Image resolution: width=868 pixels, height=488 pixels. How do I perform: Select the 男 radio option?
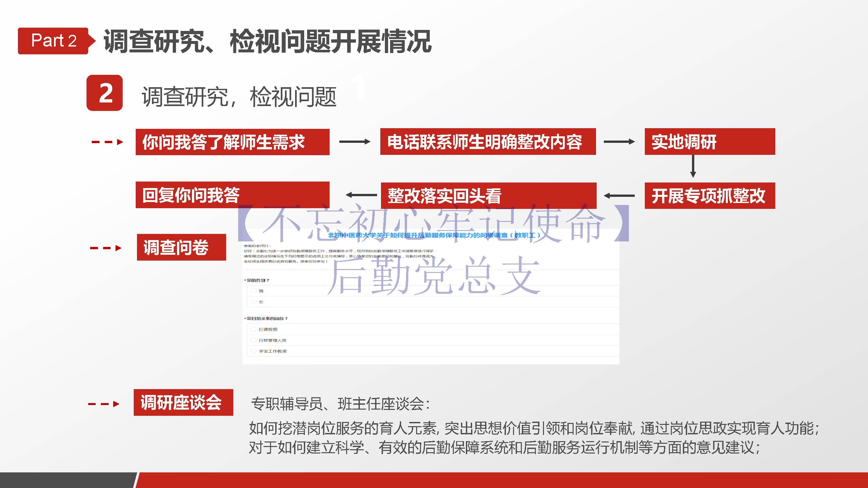pos(254,291)
